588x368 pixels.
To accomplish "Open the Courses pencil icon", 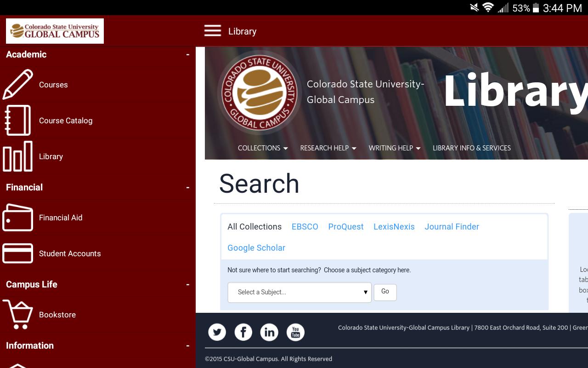I will [18, 85].
